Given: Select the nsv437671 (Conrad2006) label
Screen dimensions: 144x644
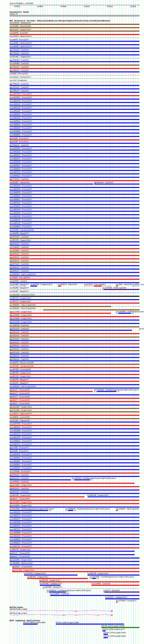Looking at the screenshot, I should [x=95, y=284].
